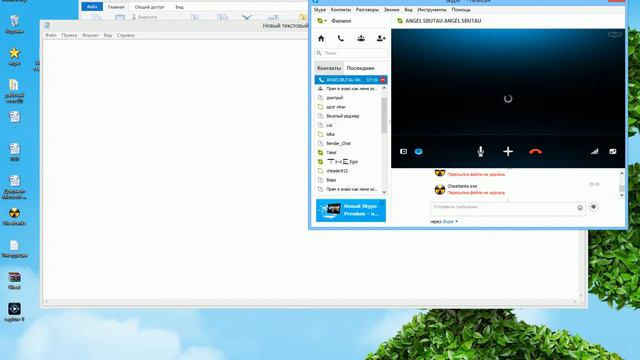Screen dimensions: 640x360
Task: Click the Cheattanks.exe file message
Action: coord(462,186)
